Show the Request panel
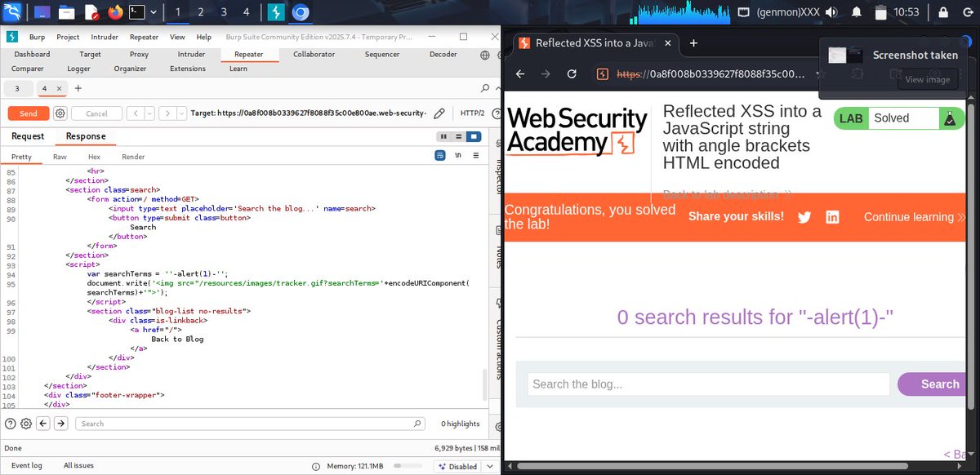The width and height of the screenshot is (980, 475). pos(28,136)
